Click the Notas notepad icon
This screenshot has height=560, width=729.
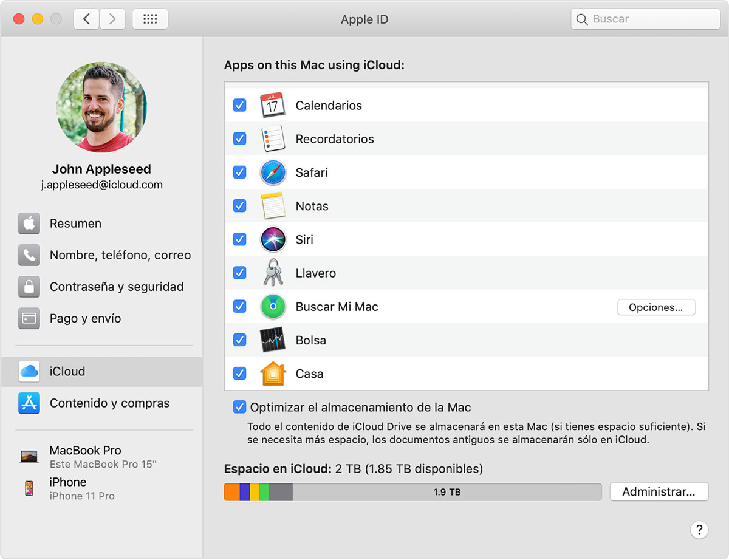point(273,206)
